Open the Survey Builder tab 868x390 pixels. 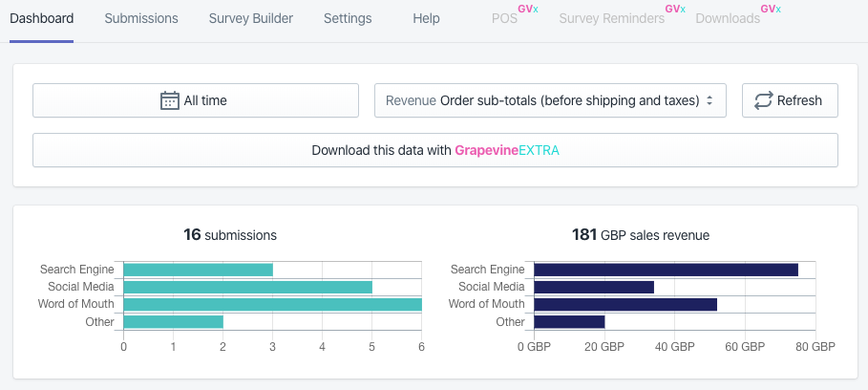[x=251, y=18]
